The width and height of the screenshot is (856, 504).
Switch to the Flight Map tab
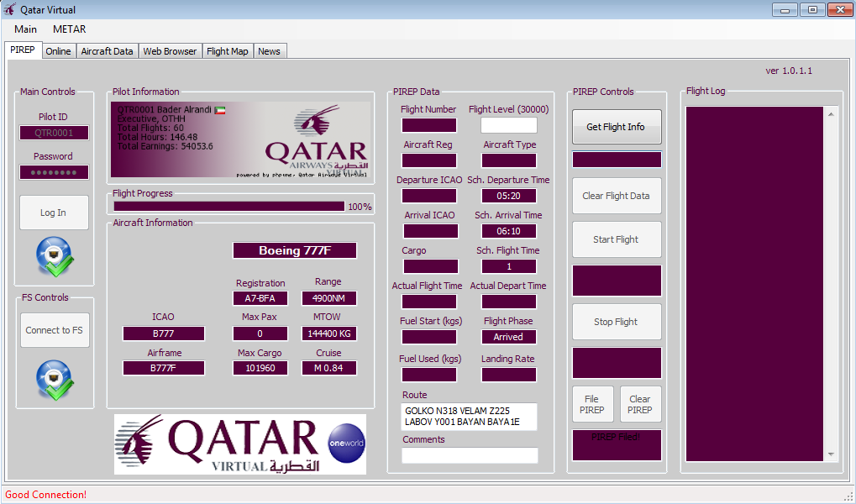(x=228, y=51)
